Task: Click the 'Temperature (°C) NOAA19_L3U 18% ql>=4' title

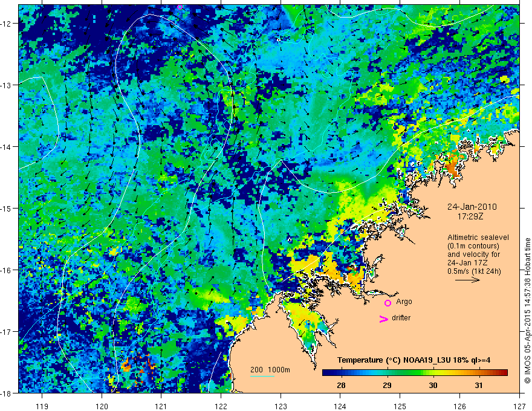Action: pos(414,360)
